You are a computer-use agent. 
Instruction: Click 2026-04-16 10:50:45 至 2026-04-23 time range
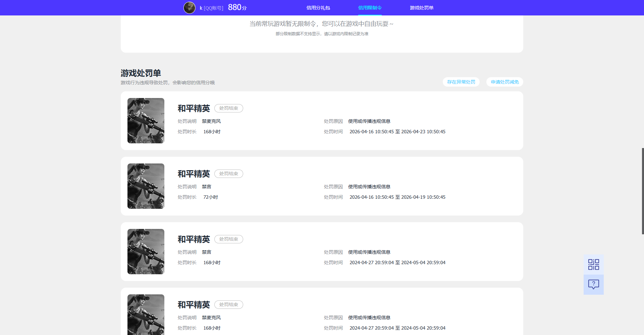click(x=397, y=132)
